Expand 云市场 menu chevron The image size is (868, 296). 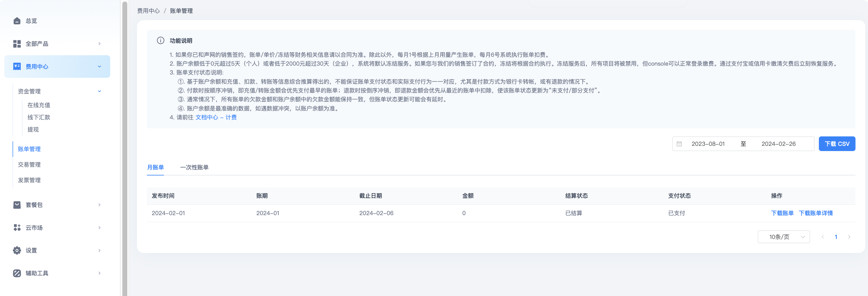(x=99, y=228)
